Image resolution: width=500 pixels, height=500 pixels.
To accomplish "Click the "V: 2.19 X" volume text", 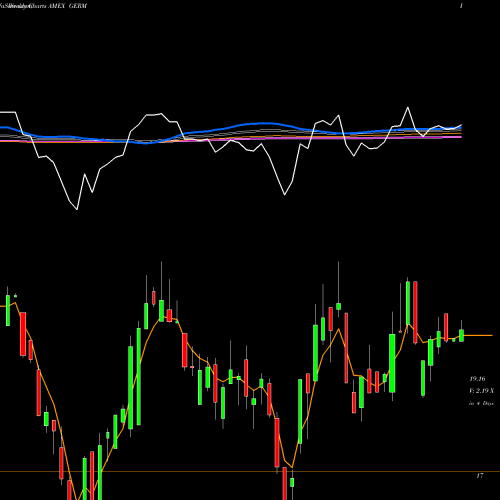I will click(x=482, y=391).
